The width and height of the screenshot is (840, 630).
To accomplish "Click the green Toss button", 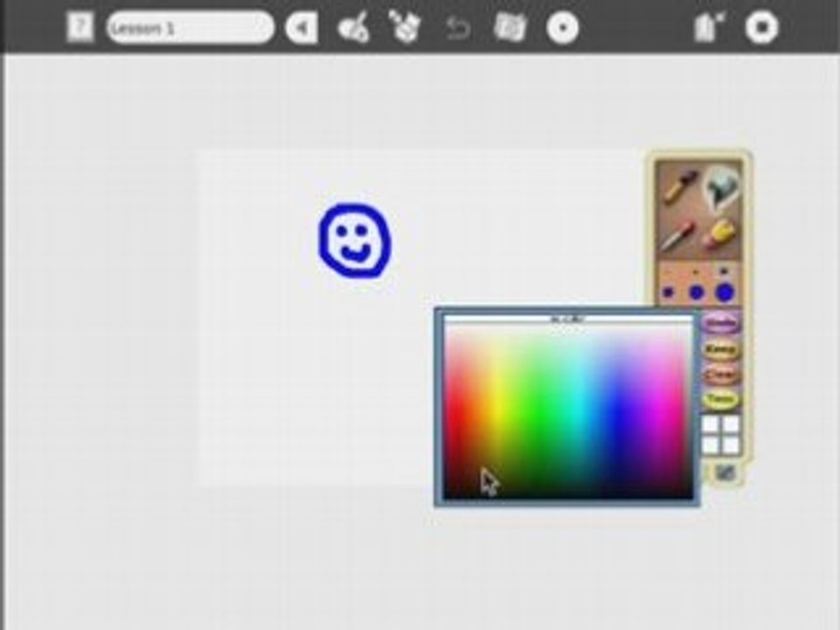I will tap(720, 399).
